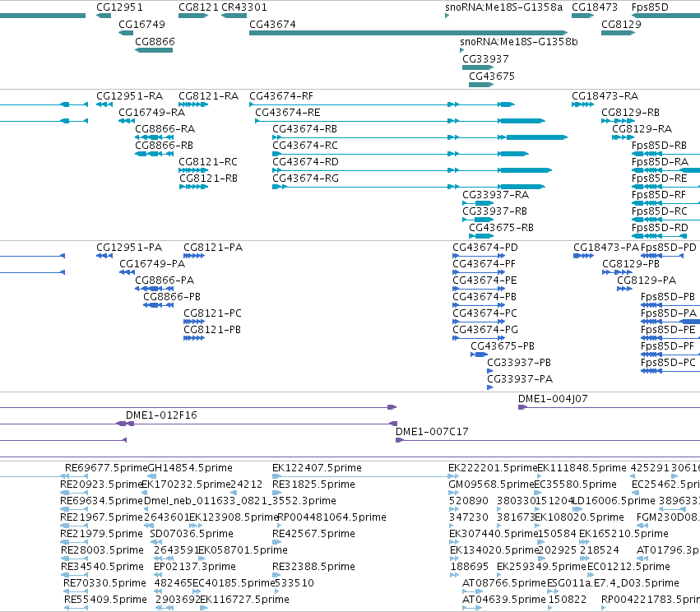Image resolution: width=700 pixels, height=612 pixels.
Task: Click protein label Fps85D-PD
Action: click(x=668, y=248)
